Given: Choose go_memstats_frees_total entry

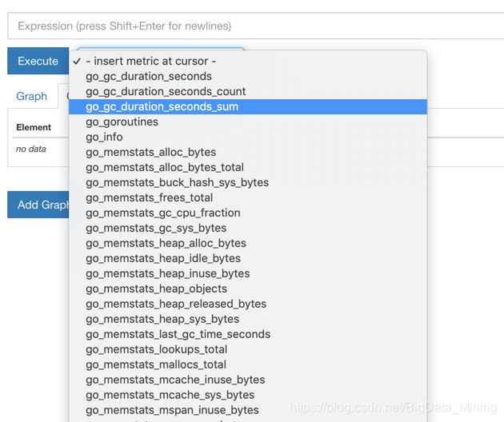Looking at the screenshot, I should pos(248,198).
